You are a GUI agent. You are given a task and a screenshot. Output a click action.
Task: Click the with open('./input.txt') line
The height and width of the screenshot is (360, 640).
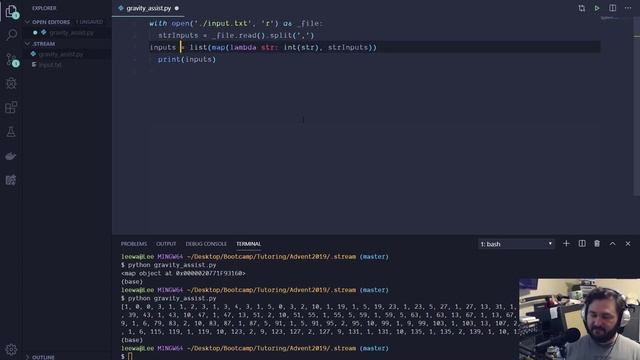point(236,24)
